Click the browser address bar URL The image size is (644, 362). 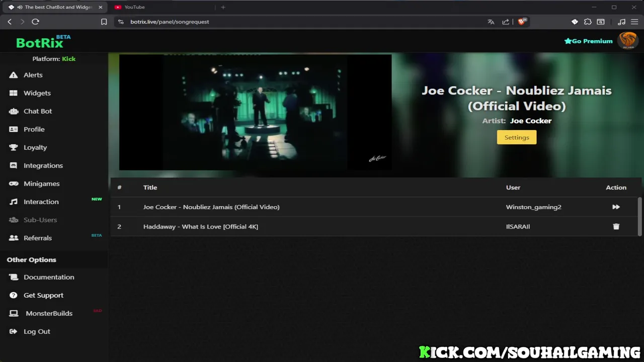(170, 22)
